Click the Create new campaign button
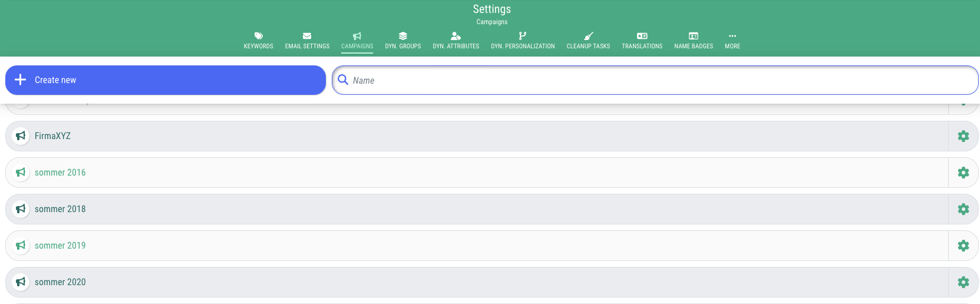Viewport: 980px width, 304px height. click(x=166, y=80)
